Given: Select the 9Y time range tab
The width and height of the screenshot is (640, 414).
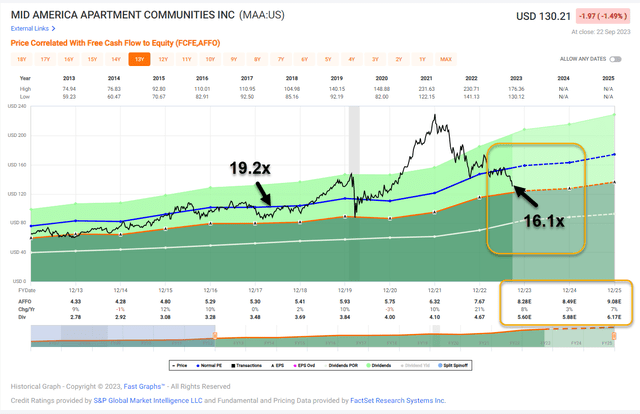Looking at the screenshot, I should pos(234,59).
